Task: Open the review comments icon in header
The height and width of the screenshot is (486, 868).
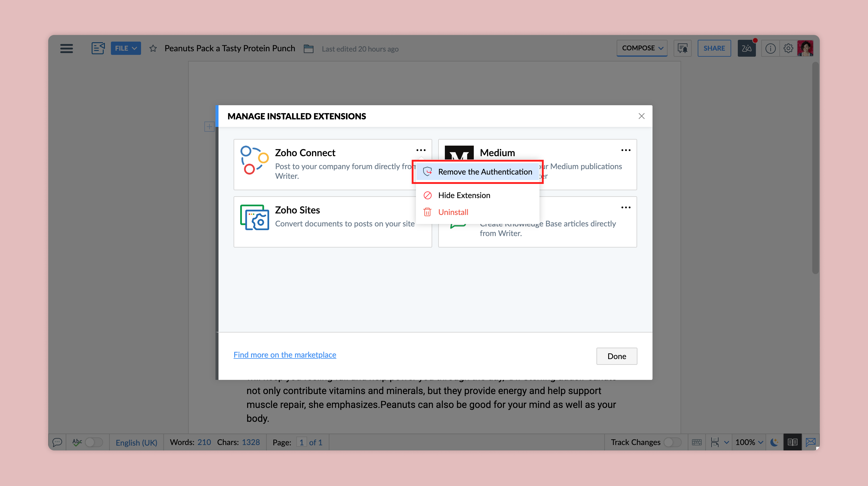Action: pyautogui.click(x=682, y=48)
